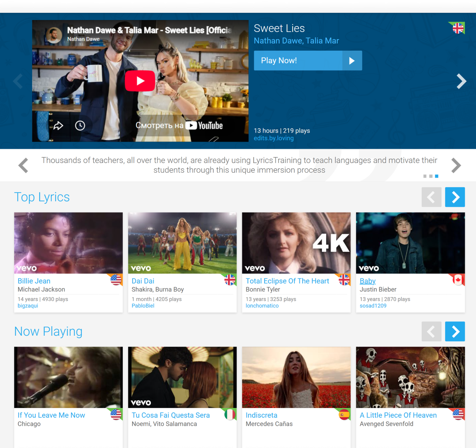Click the Play Now! button
Screen dimensions: 476x448
click(308, 60)
